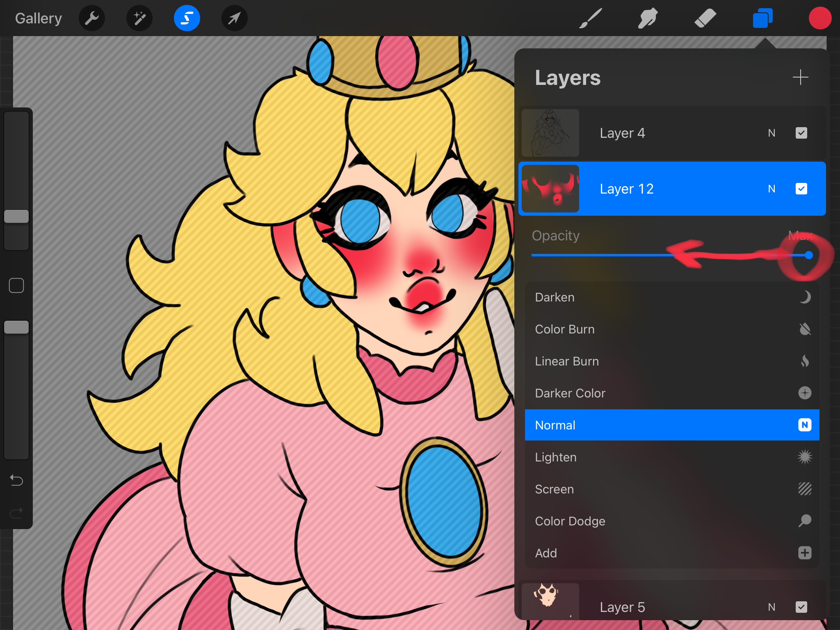Tap the redo arrow
The height and width of the screenshot is (630, 840).
click(16, 513)
